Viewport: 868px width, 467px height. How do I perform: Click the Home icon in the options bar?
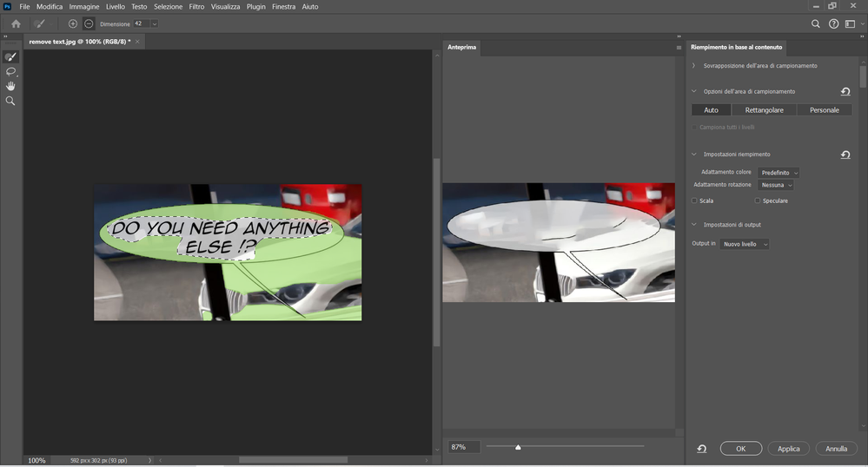tap(16, 23)
